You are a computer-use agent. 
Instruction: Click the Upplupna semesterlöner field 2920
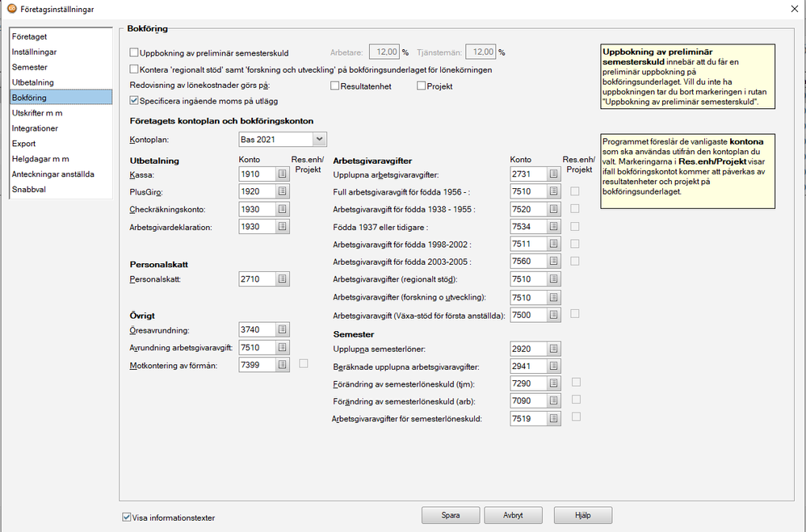[x=529, y=349]
